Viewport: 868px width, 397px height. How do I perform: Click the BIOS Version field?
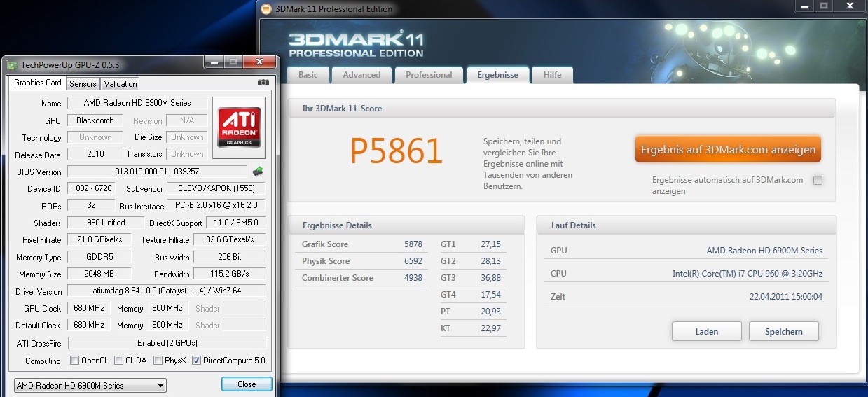click(x=157, y=172)
